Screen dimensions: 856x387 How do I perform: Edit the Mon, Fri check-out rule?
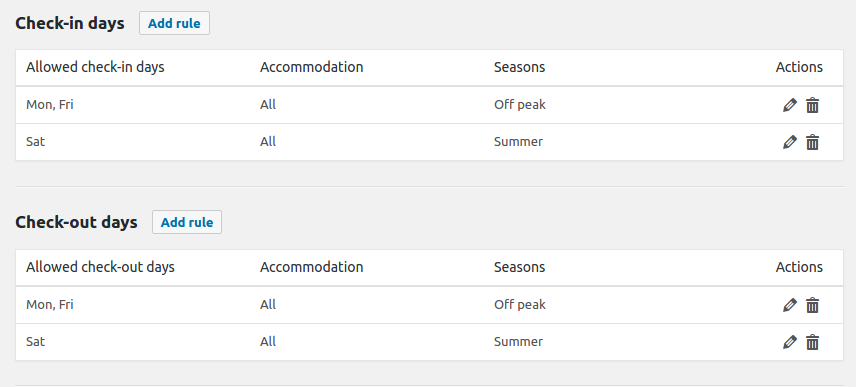pyautogui.click(x=789, y=305)
